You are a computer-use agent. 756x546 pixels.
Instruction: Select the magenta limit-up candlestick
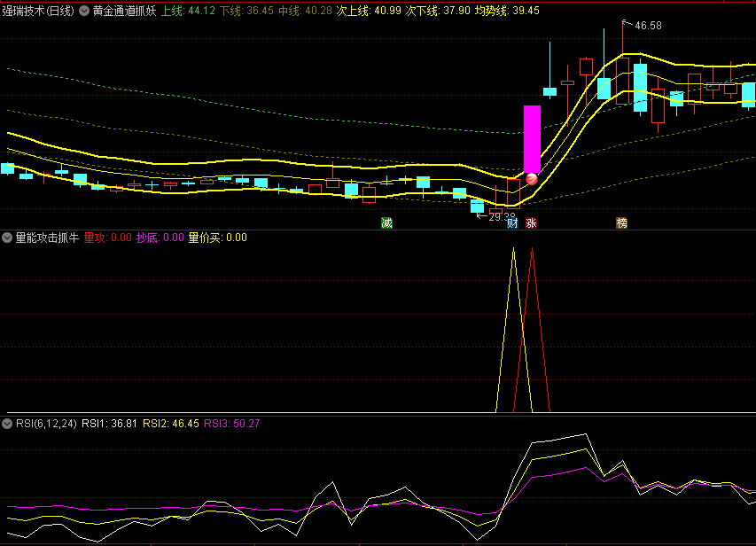(x=533, y=139)
